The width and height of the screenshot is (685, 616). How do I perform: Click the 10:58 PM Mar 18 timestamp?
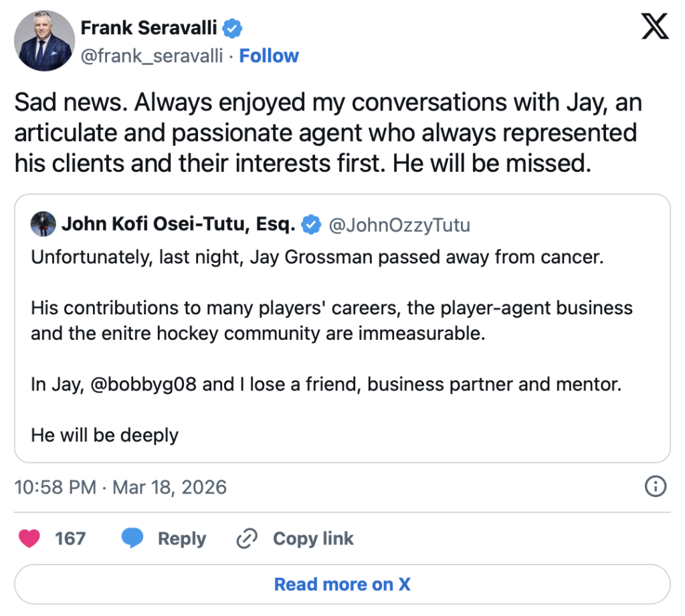tap(120, 487)
